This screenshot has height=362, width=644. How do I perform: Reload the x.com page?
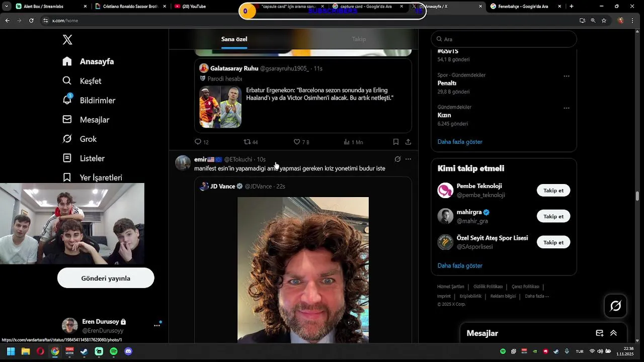click(31, 21)
